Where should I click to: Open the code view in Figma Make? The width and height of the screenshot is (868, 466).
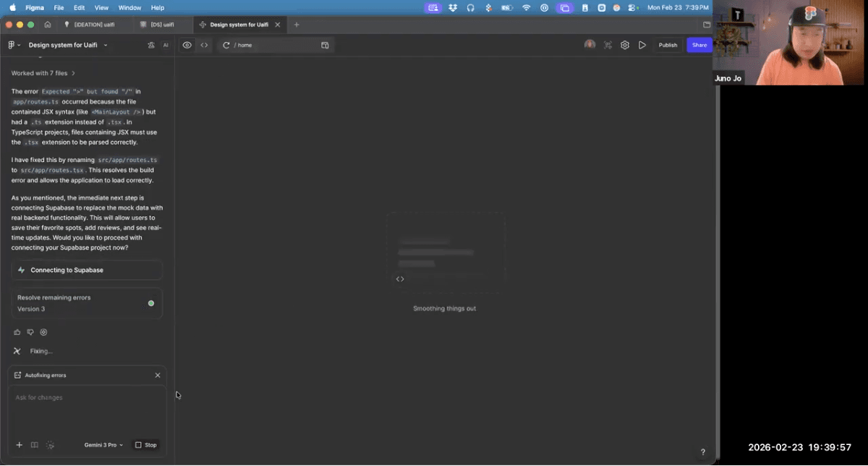[204, 45]
